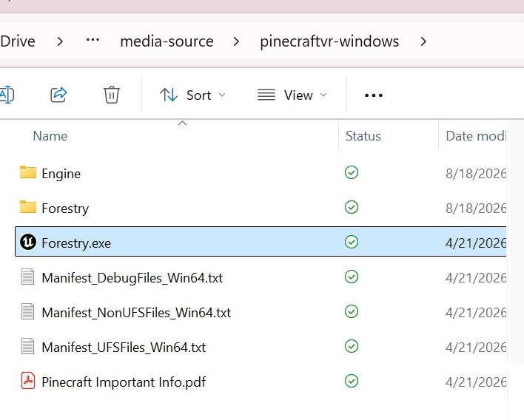Select the Engine folder icon

[x=28, y=172]
